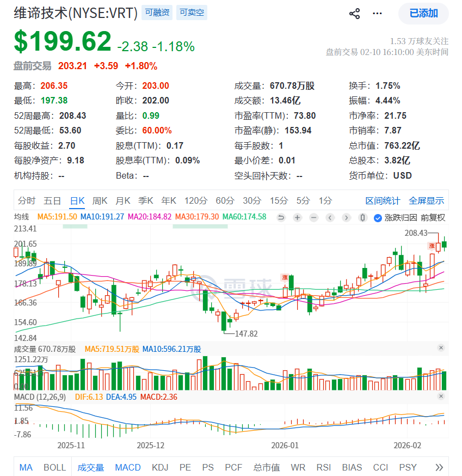Click the DIF:6.13 MACD label

pyautogui.click(x=89, y=397)
